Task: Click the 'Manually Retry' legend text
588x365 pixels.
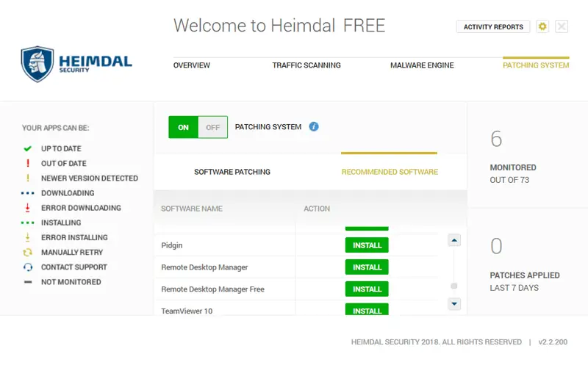Action: click(x=72, y=252)
